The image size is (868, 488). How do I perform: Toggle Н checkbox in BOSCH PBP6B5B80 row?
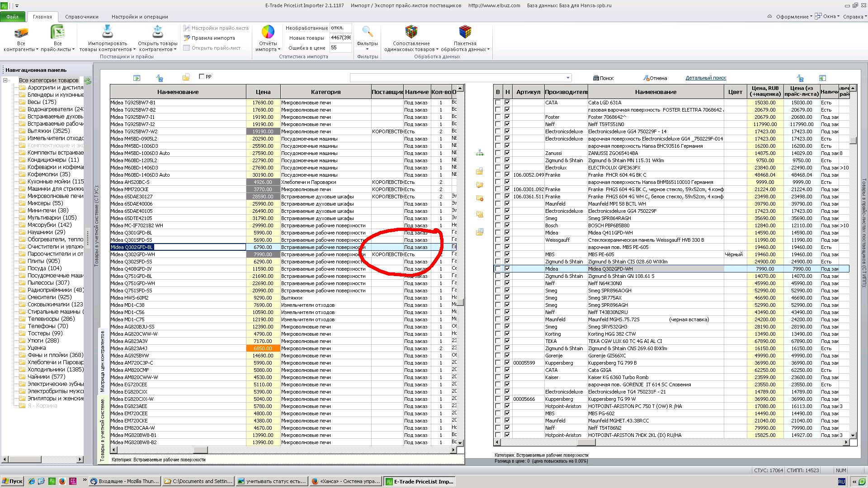pyautogui.click(x=507, y=225)
